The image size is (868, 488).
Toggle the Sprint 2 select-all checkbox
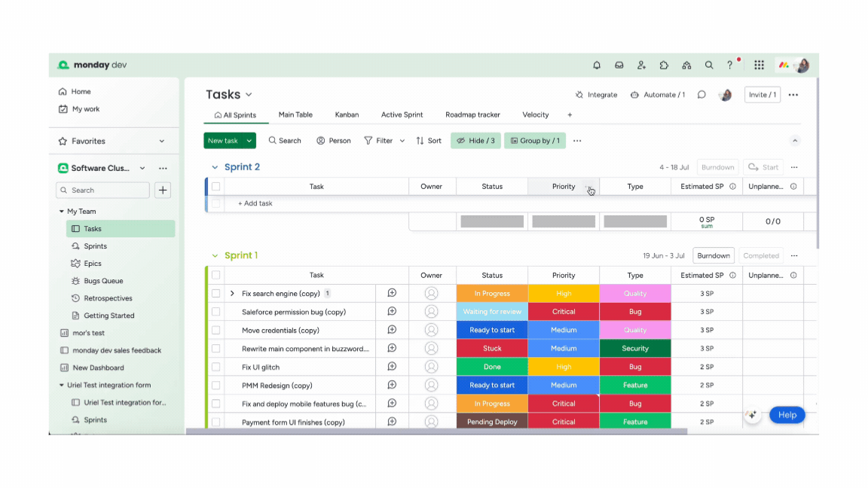click(x=216, y=187)
